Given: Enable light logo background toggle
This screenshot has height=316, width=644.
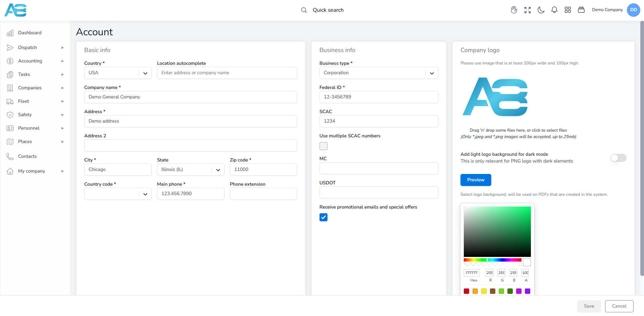Looking at the screenshot, I should (x=618, y=158).
